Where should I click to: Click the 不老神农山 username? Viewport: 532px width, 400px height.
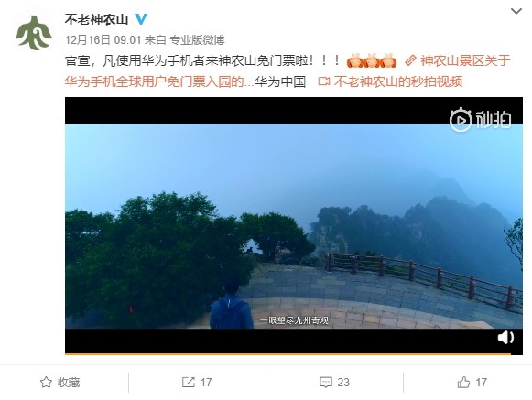(x=96, y=19)
